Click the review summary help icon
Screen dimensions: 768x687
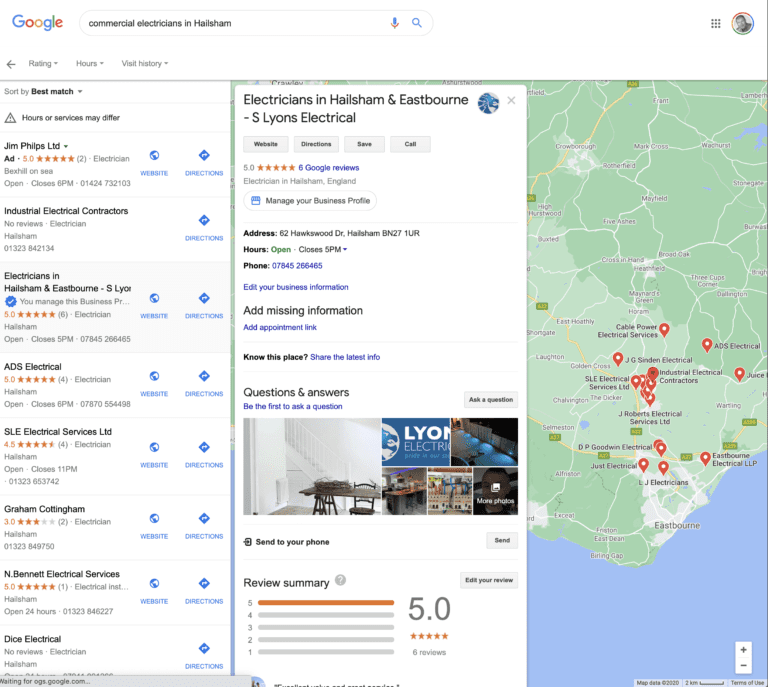340,580
